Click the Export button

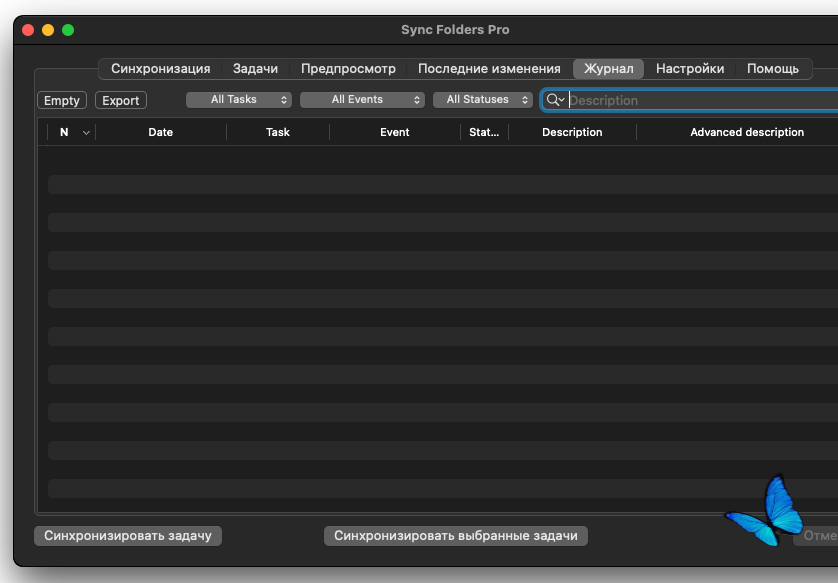pos(121,100)
